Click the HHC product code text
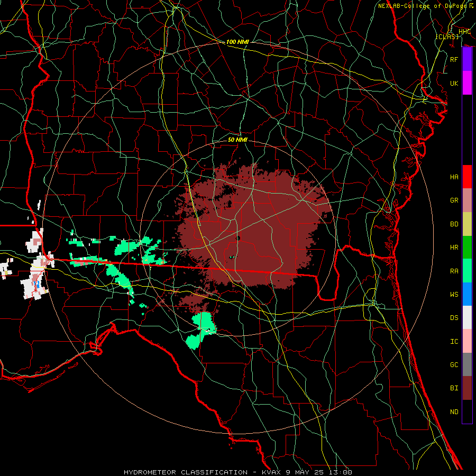 [464, 31]
